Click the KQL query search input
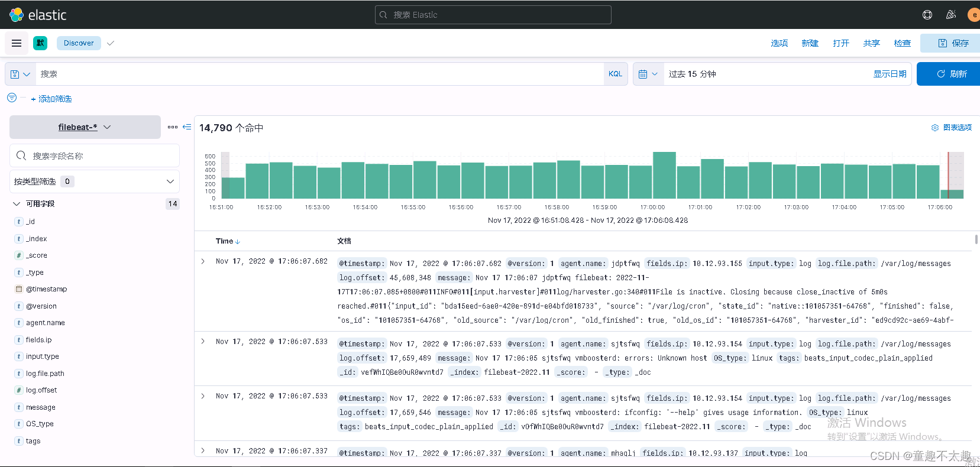Screen dimensions: 980x467 319,74
